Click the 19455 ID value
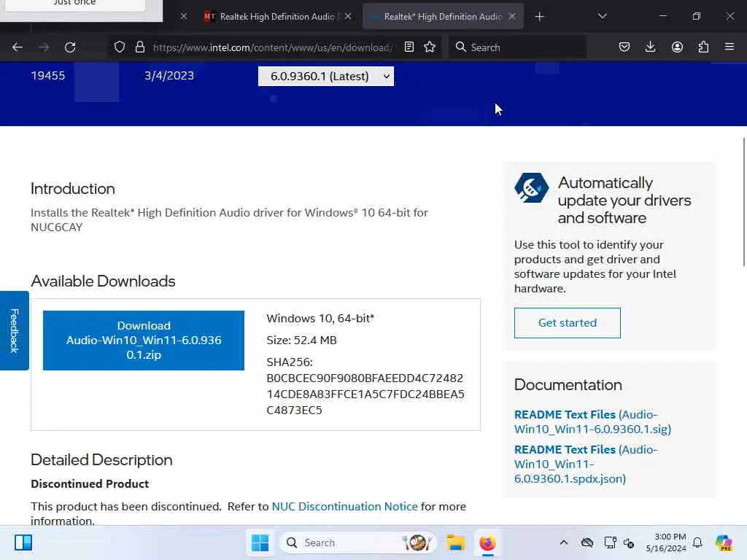The height and width of the screenshot is (560, 747). [47, 76]
